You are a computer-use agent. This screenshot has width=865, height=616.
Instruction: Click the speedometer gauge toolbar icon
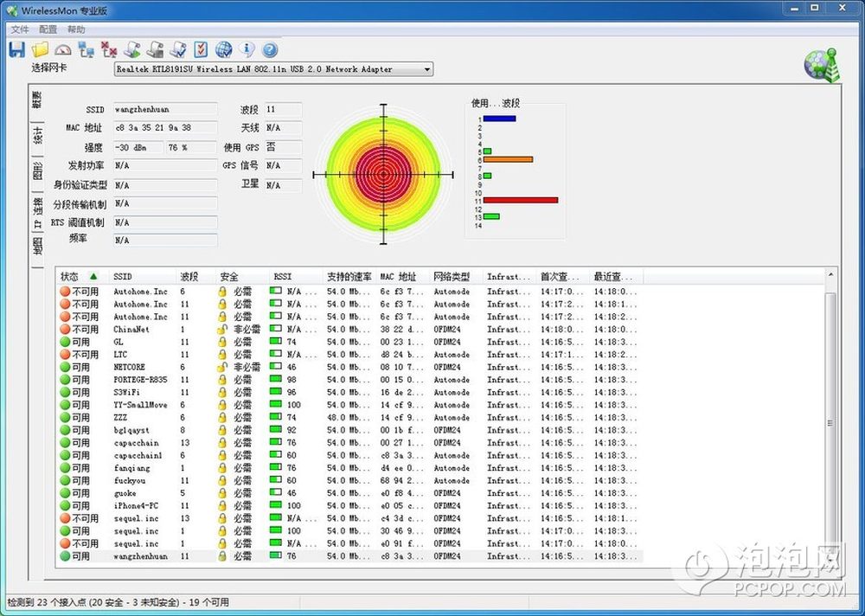point(63,49)
